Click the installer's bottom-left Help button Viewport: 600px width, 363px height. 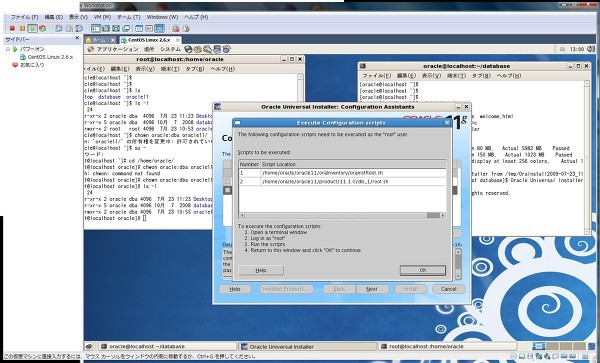click(x=235, y=289)
